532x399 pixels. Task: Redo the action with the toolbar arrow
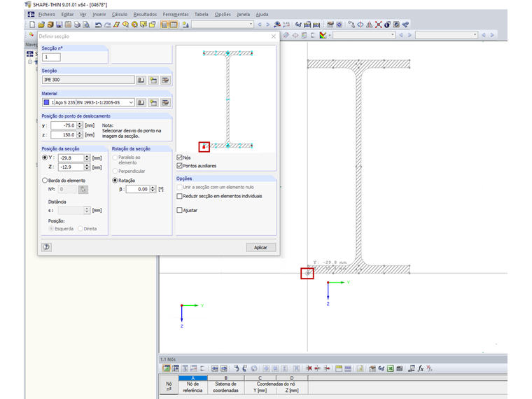107,24
